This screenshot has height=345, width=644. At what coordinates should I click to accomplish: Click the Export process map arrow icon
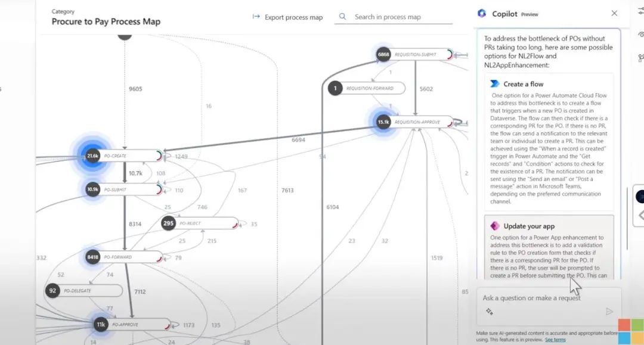pyautogui.click(x=256, y=17)
